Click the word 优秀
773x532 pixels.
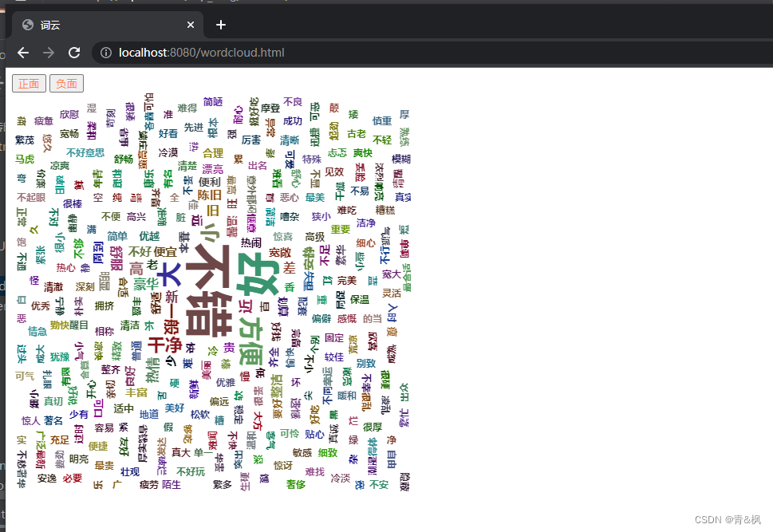(41, 306)
